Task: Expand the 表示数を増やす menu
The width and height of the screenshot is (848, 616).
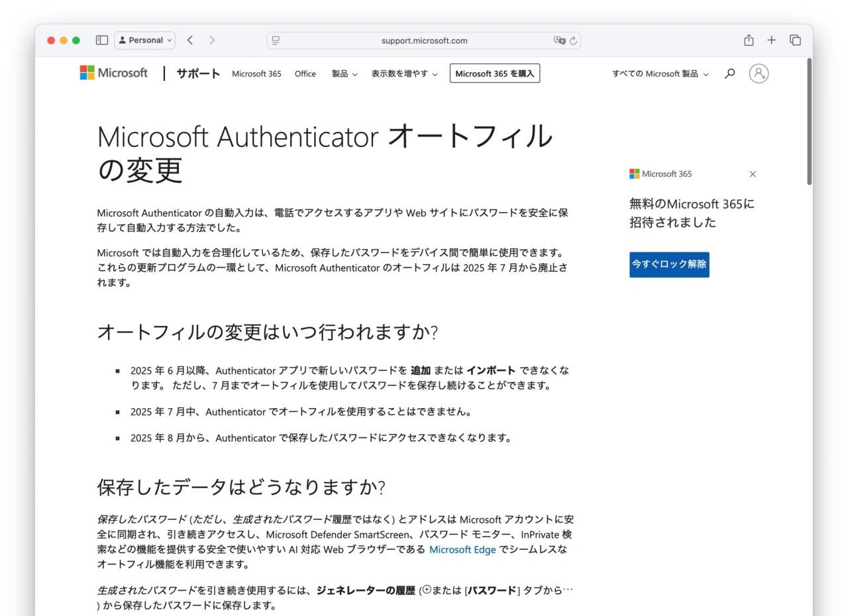Action: (404, 74)
